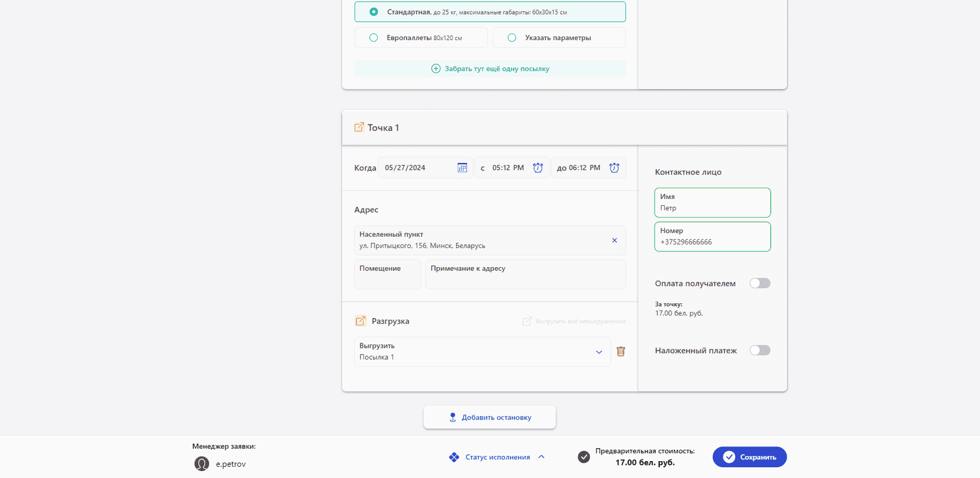Select the Указать параметры option
980x478 pixels.
[559, 38]
